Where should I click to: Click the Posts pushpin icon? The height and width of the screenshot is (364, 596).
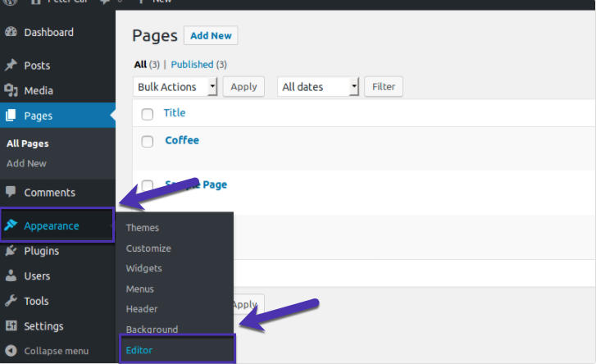11,65
